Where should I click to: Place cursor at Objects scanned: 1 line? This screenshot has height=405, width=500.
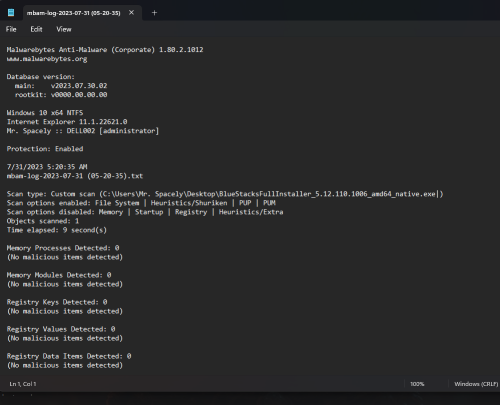pyautogui.click(x=43, y=221)
